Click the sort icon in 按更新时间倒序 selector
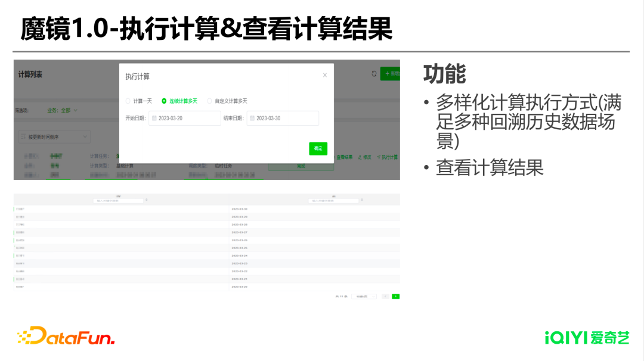The image size is (644, 361). 23,136
